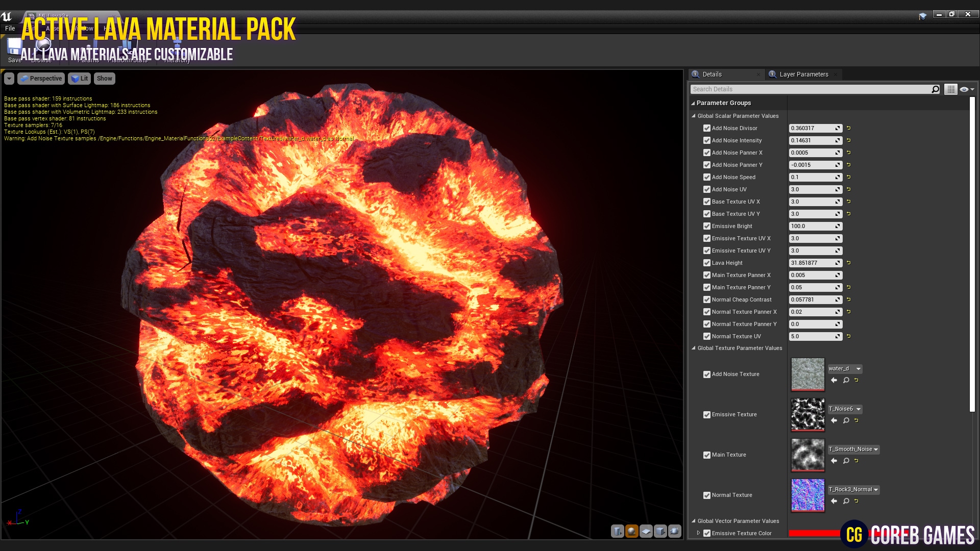Click the Lit viewport mode button
This screenshot has height=551, width=980.
coord(79,78)
